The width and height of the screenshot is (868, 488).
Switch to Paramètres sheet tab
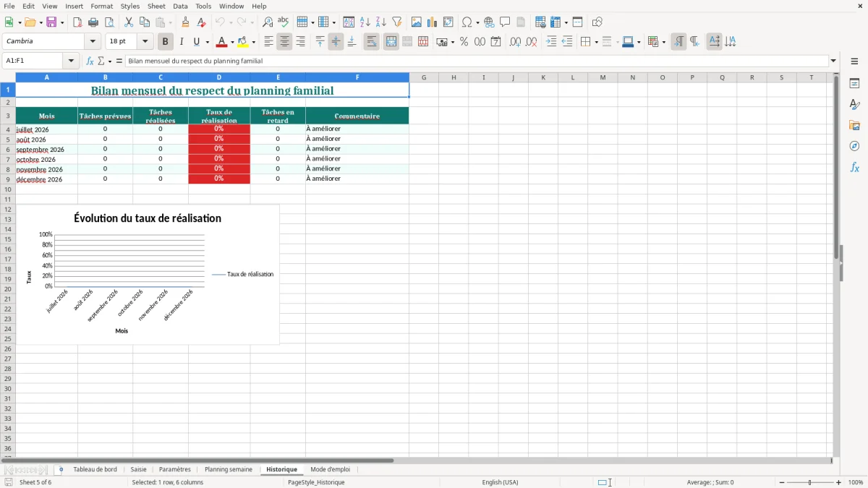pos(175,470)
